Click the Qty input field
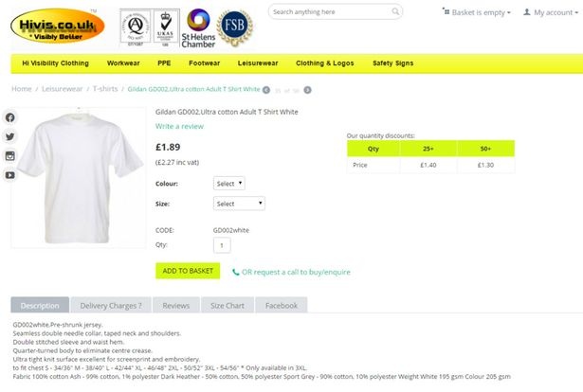583x392 pixels. click(221, 245)
